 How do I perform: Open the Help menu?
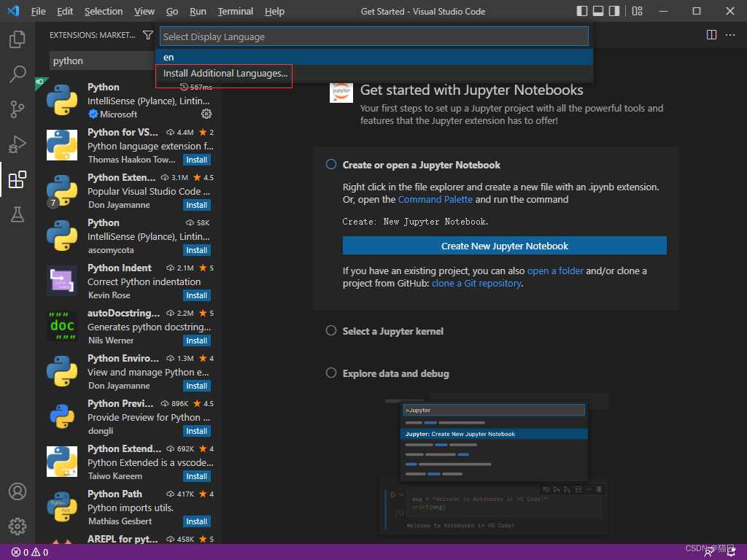click(274, 11)
